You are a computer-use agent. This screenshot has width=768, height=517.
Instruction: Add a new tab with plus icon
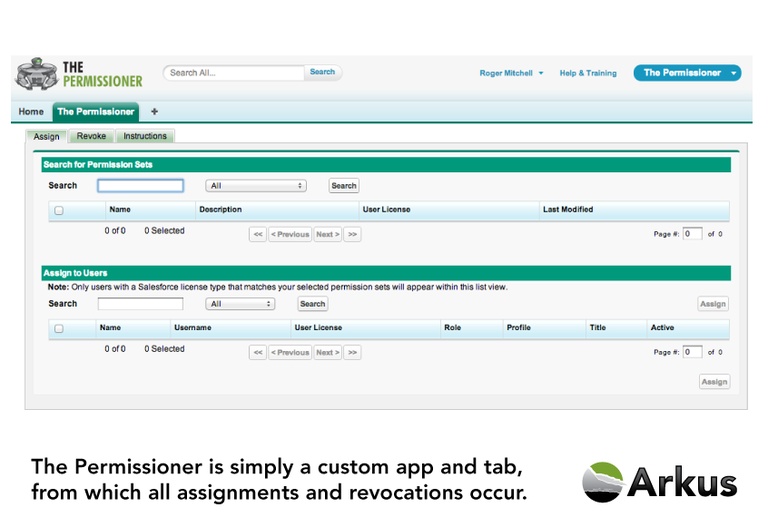pyautogui.click(x=154, y=112)
